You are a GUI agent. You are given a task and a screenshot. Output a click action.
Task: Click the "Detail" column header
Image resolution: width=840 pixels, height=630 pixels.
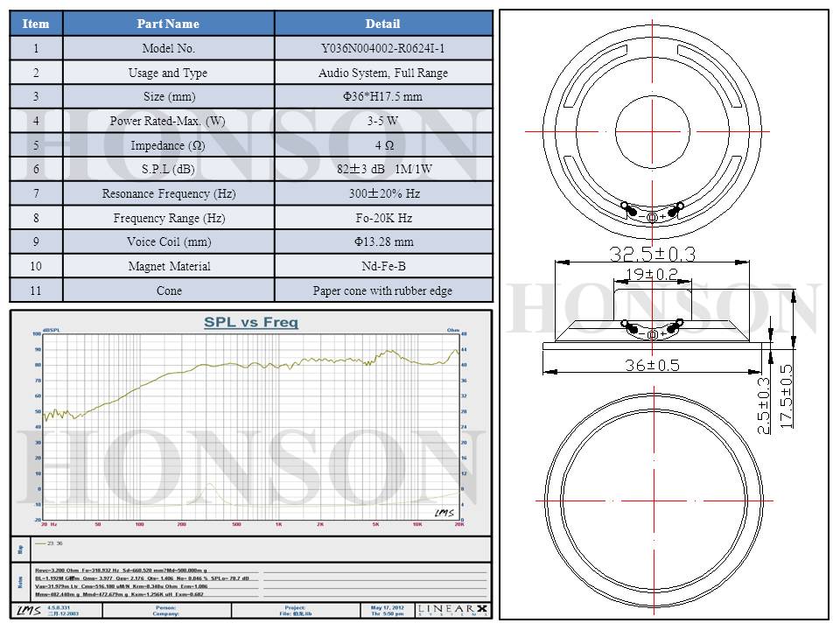382,24
